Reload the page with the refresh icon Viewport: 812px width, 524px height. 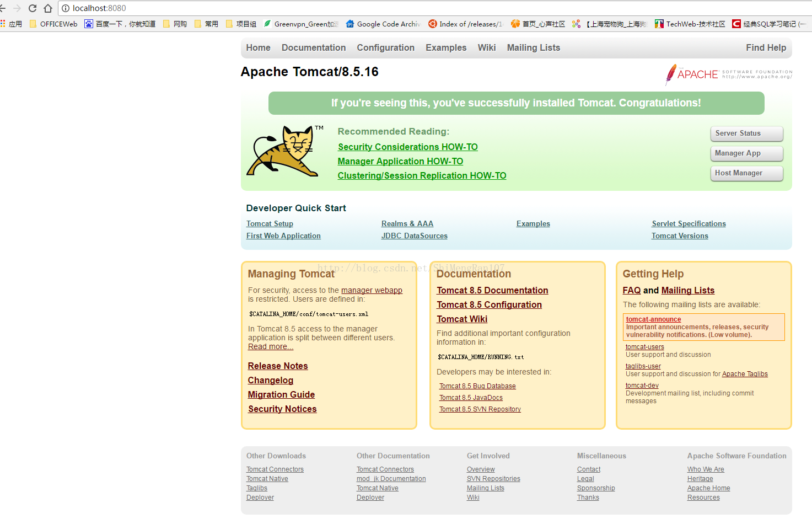[x=33, y=8]
